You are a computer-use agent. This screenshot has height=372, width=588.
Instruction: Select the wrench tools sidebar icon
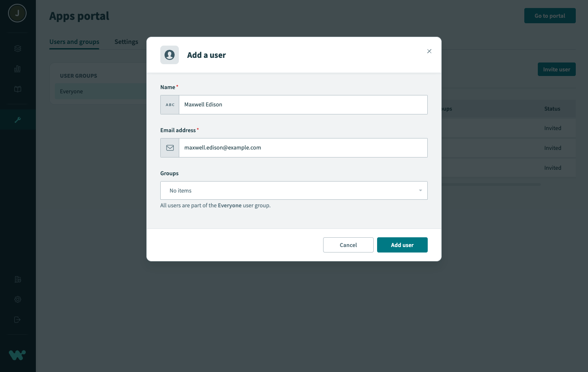(18, 120)
